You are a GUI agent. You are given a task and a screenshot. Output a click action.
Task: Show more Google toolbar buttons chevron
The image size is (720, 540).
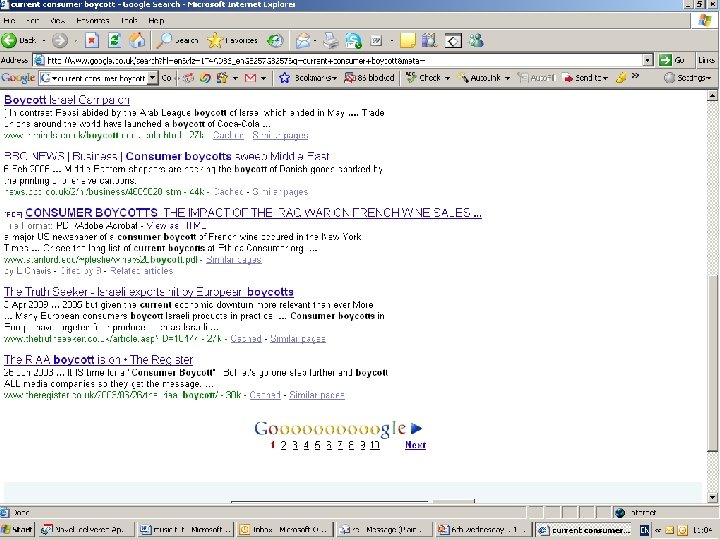[x=635, y=76]
